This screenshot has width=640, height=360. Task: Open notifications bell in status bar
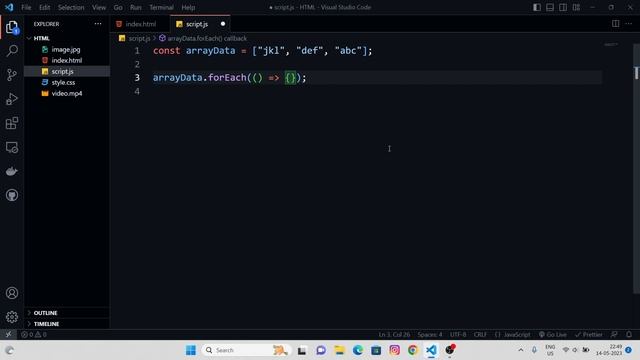coord(629,334)
